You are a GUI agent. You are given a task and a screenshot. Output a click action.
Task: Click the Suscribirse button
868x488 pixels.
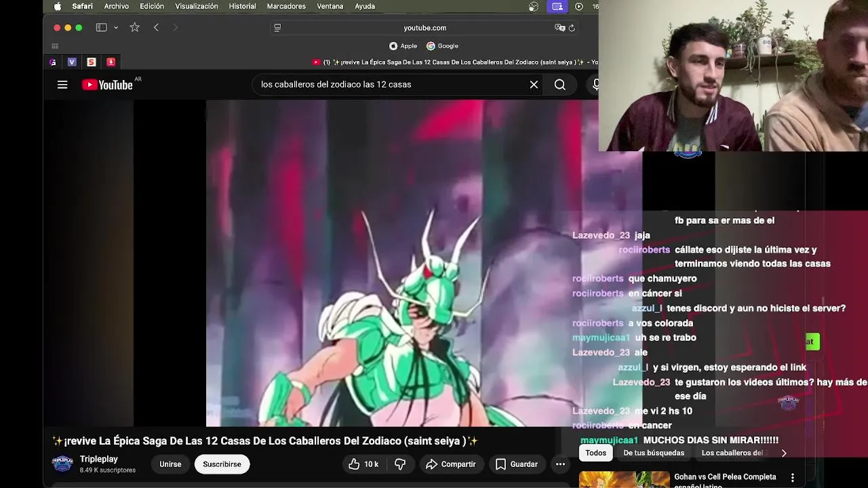point(222,464)
